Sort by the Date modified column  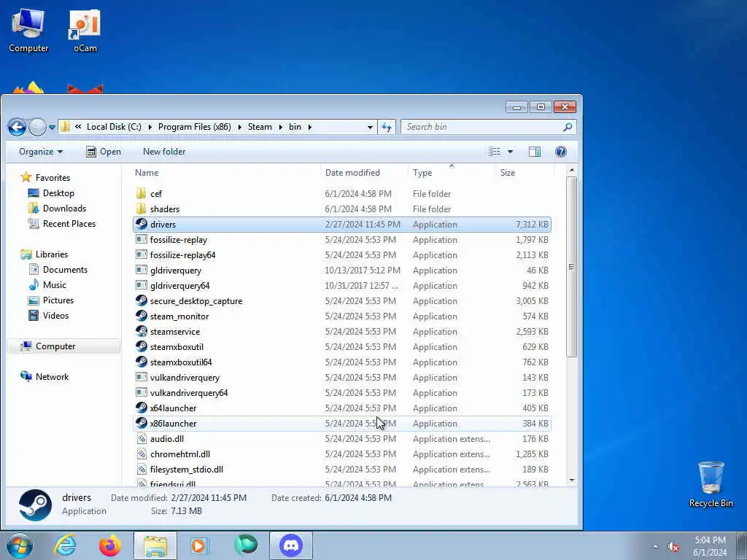[352, 172]
